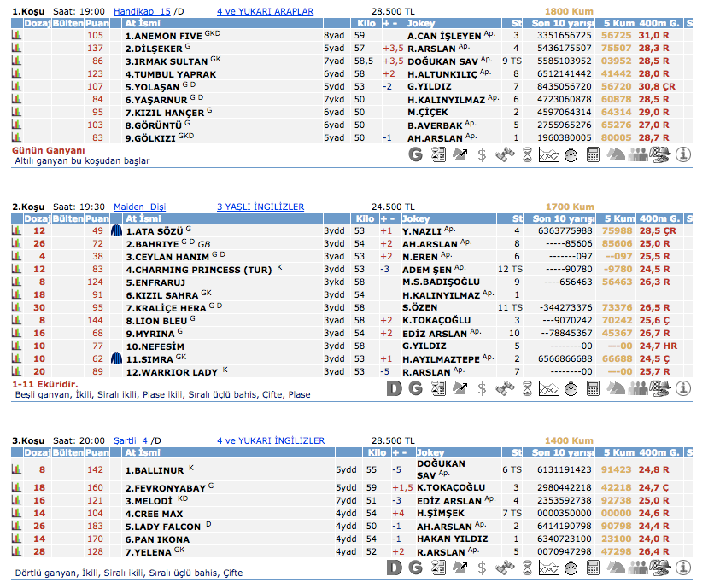Click the stopwatch icon in race 2 toolbar
This screenshot has height=588, width=720.
[571, 388]
